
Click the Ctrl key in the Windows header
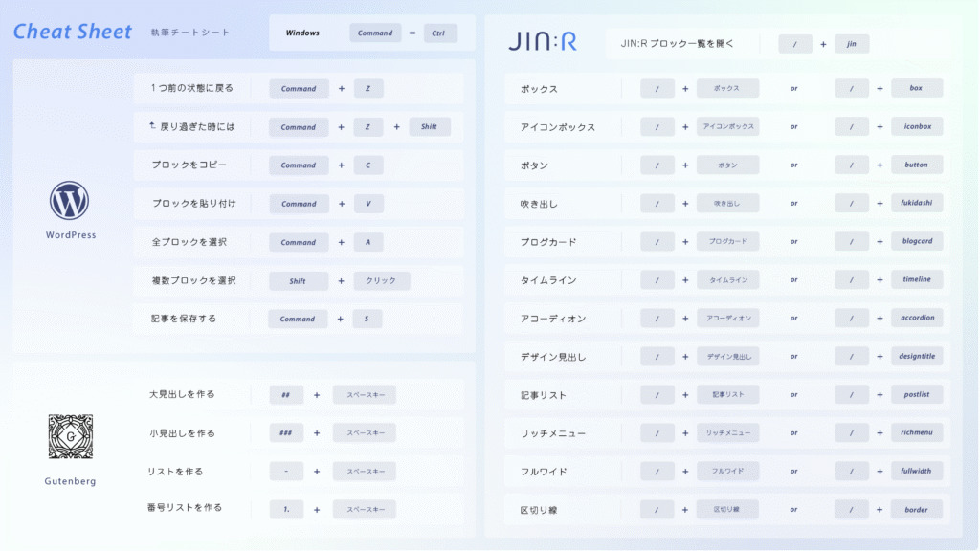tap(439, 33)
